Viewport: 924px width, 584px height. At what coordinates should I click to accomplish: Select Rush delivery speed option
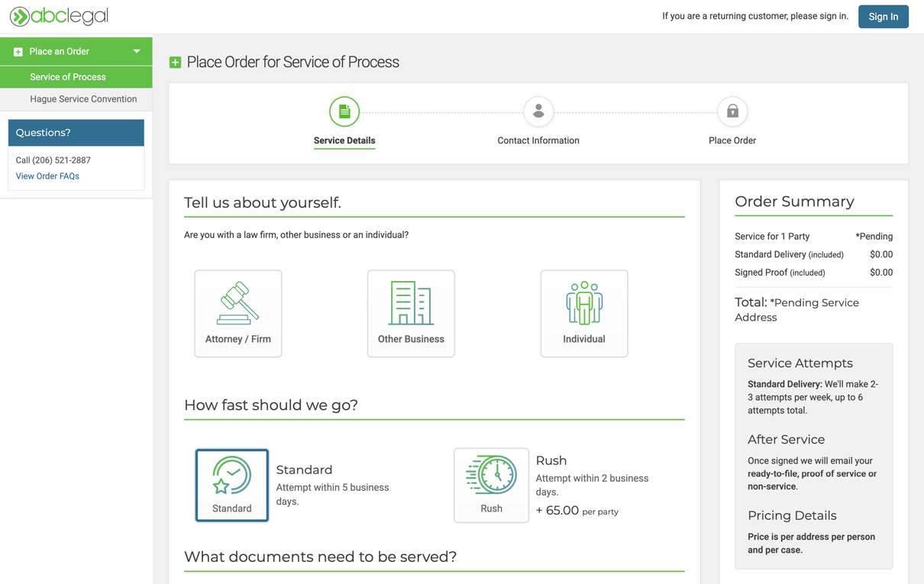pos(491,485)
